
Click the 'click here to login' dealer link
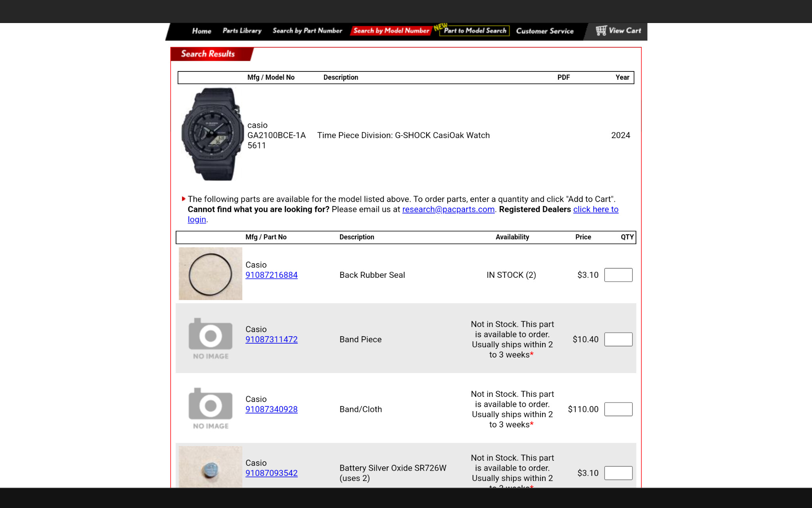[596, 209]
